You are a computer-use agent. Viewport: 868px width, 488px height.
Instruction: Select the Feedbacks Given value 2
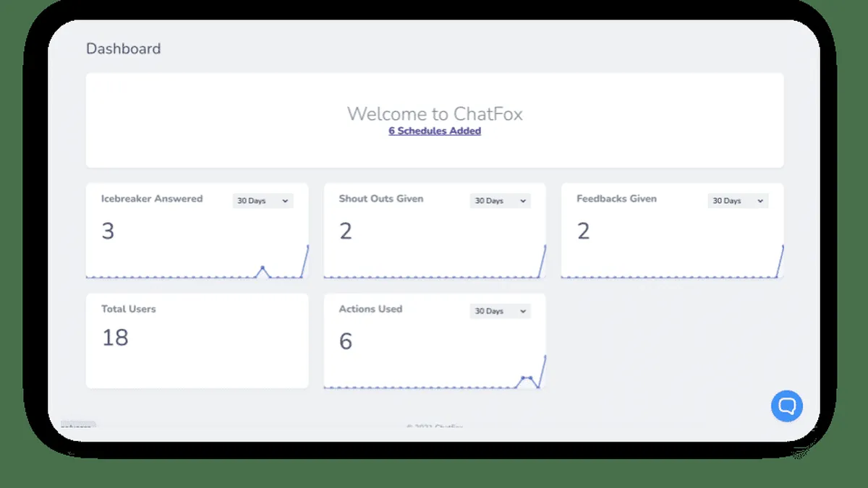[584, 231]
